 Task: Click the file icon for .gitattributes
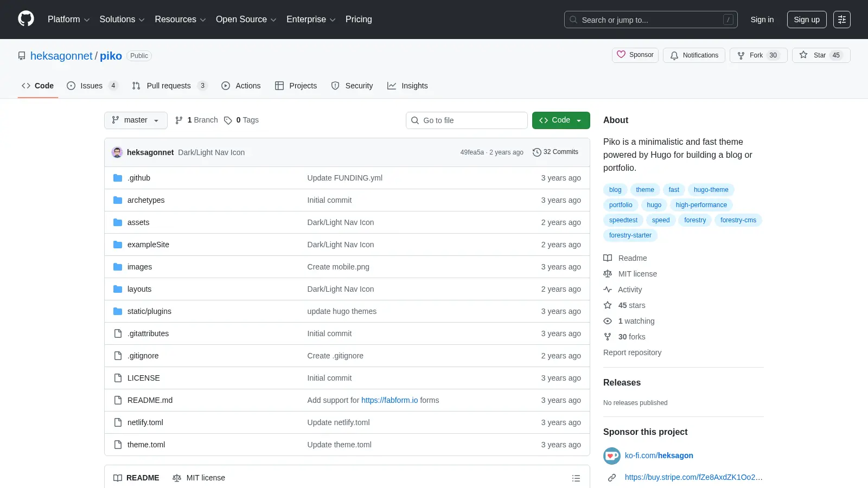(x=118, y=333)
